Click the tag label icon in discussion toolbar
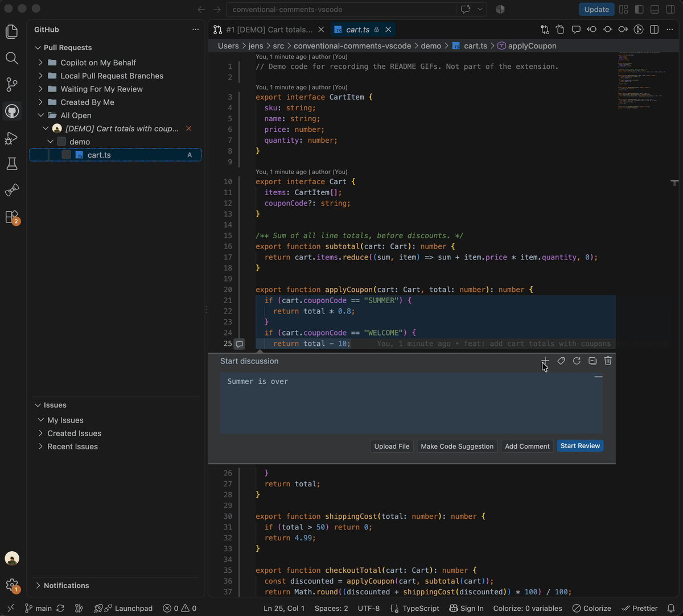 coord(561,361)
